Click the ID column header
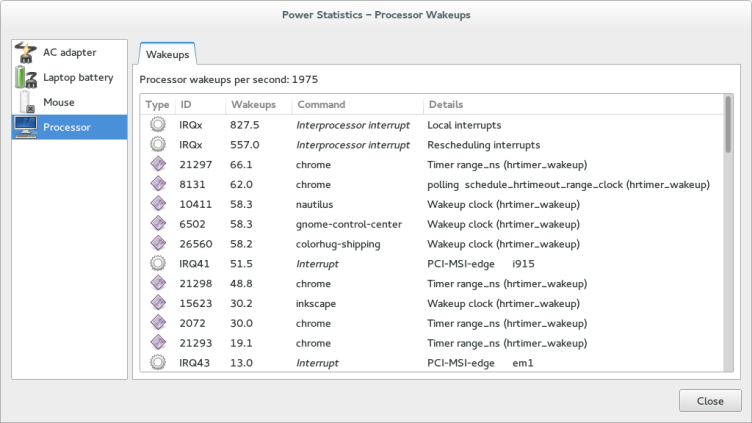This screenshot has width=752, height=423. (186, 105)
